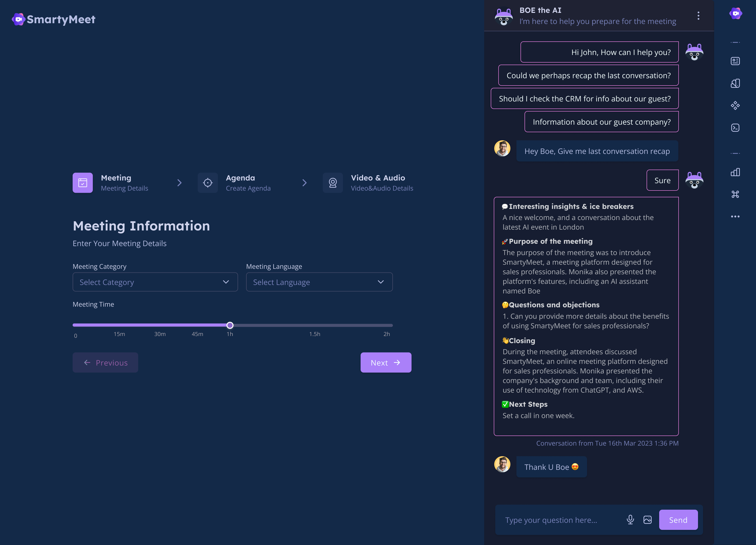Choose 'Could we perhaps recap the last conversation?'

pos(588,75)
